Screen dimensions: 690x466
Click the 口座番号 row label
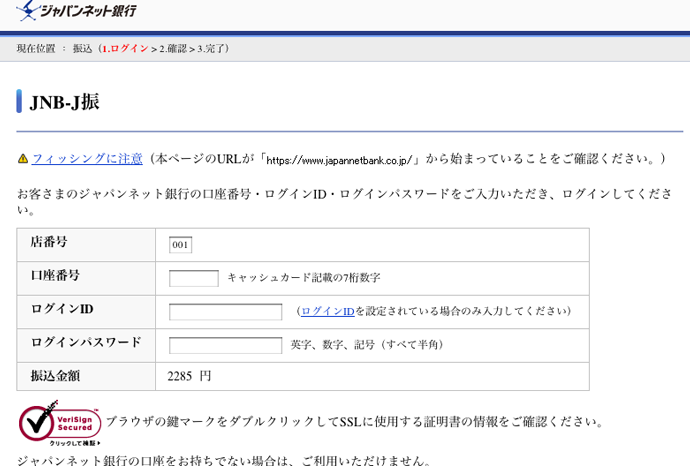point(55,275)
